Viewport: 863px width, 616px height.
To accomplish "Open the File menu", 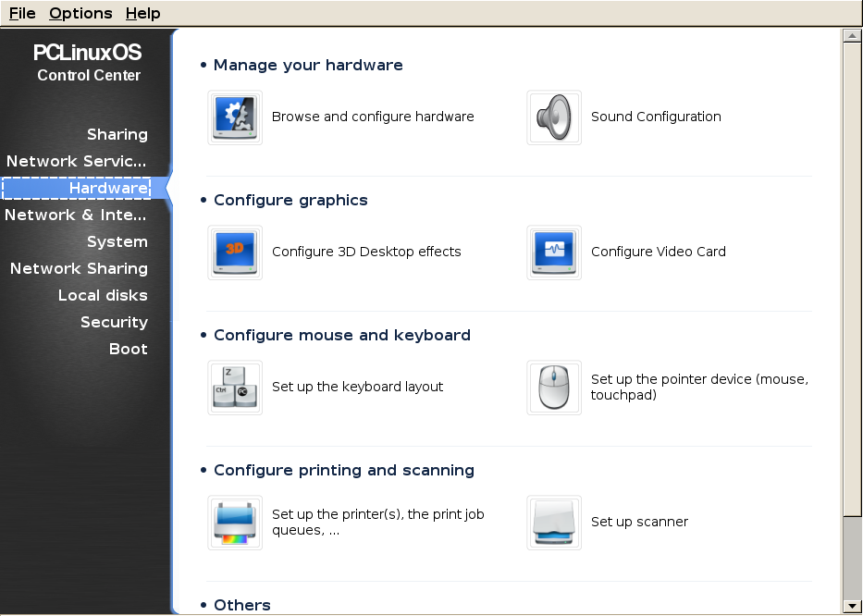I will [x=22, y=13].
